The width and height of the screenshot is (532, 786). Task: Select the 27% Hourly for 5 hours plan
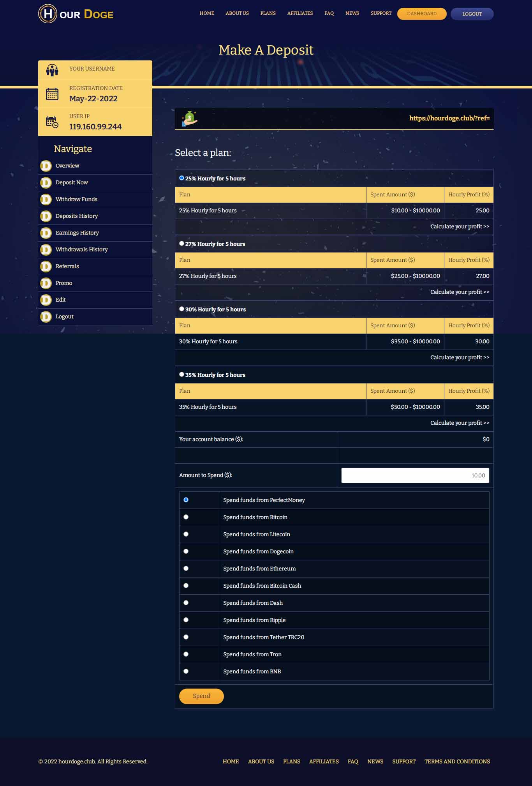coord(181,244)
